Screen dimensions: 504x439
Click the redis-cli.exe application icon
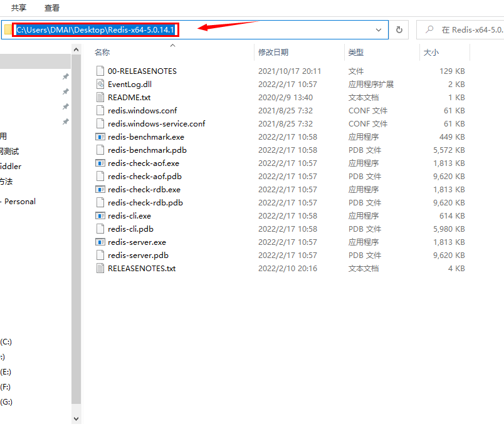pos(100,216)
